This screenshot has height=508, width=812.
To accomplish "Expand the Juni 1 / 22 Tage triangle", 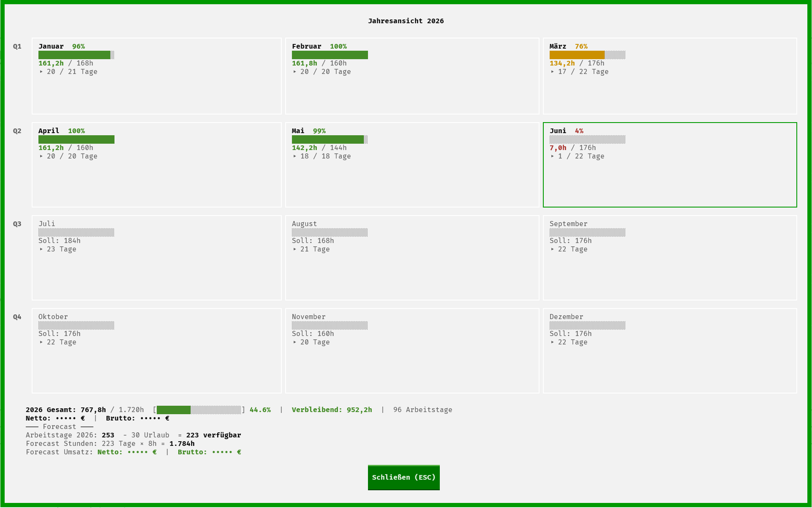I will pyautogui.click(x=553, y=156).
